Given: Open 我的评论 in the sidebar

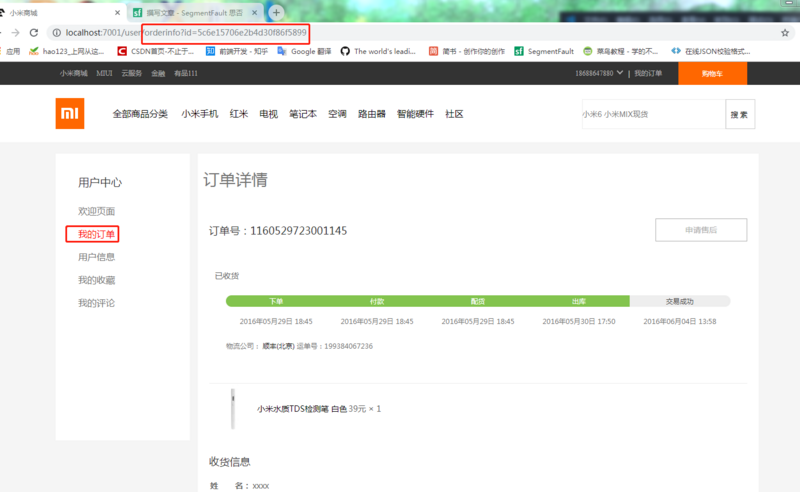Looking at the screenshot, I should 96,303.
